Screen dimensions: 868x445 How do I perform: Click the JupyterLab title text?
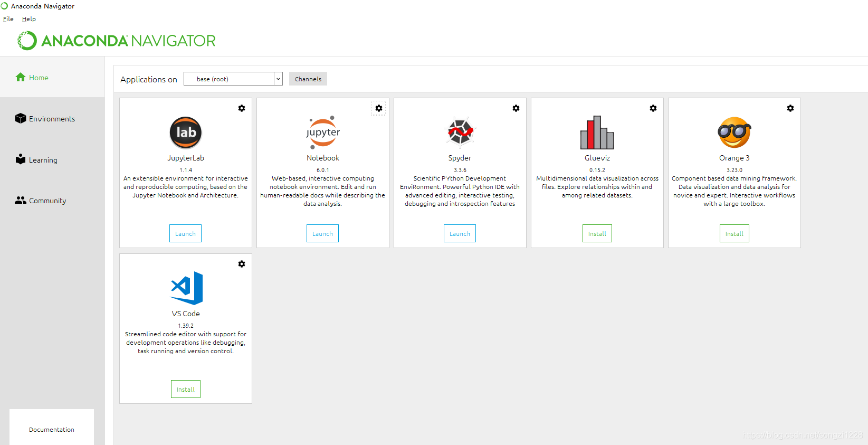coord(186,158)
